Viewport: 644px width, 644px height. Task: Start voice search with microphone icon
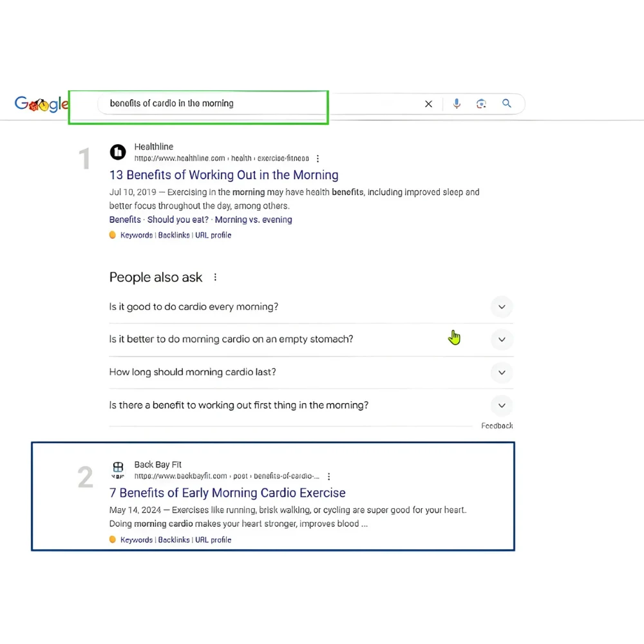457,104
